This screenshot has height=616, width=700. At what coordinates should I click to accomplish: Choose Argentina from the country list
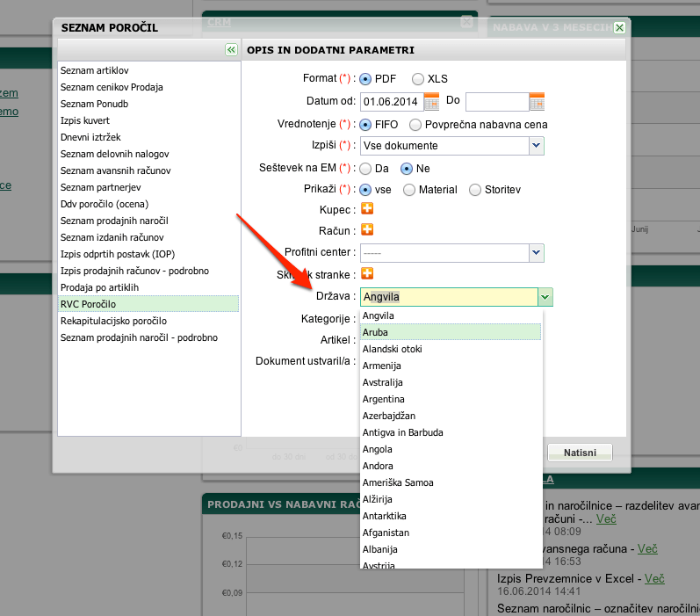pos(451,399)
